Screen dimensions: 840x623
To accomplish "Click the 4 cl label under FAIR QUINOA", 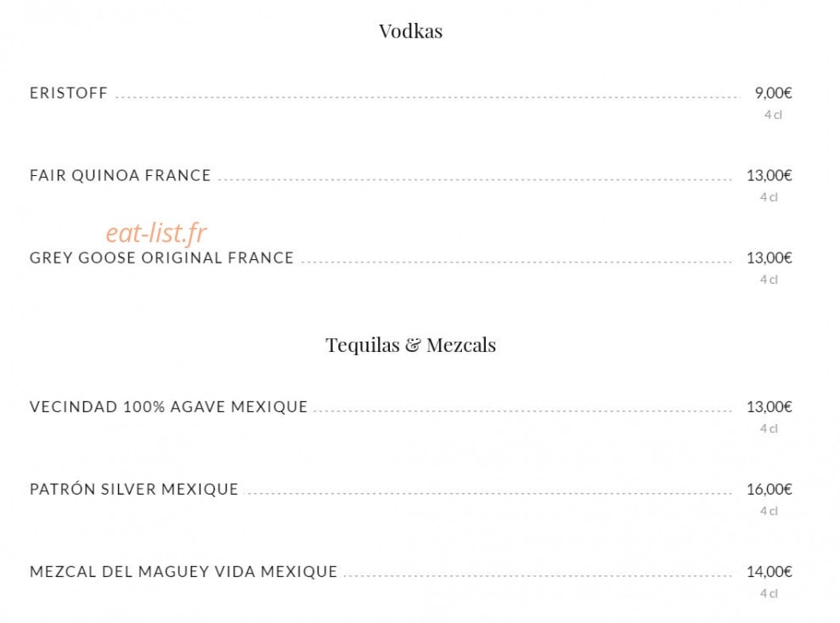I will pos(769,197).
